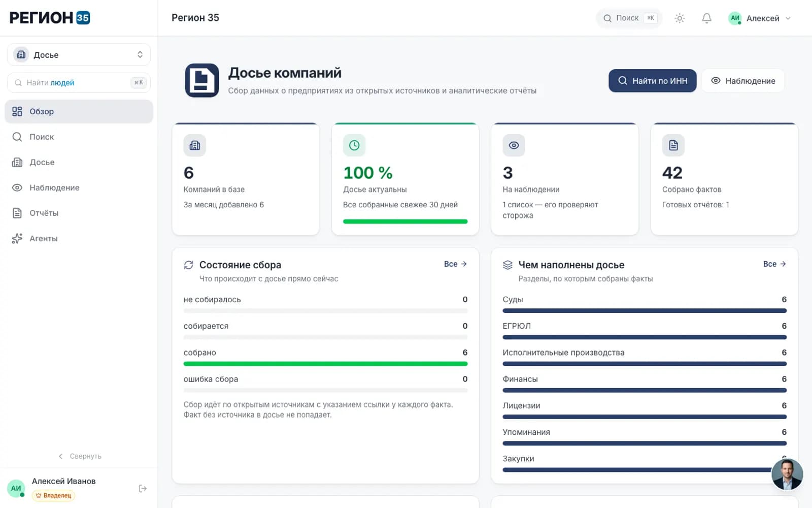Click the Лицензии section row
Screen dimensions: 812x508
(645, 410)
